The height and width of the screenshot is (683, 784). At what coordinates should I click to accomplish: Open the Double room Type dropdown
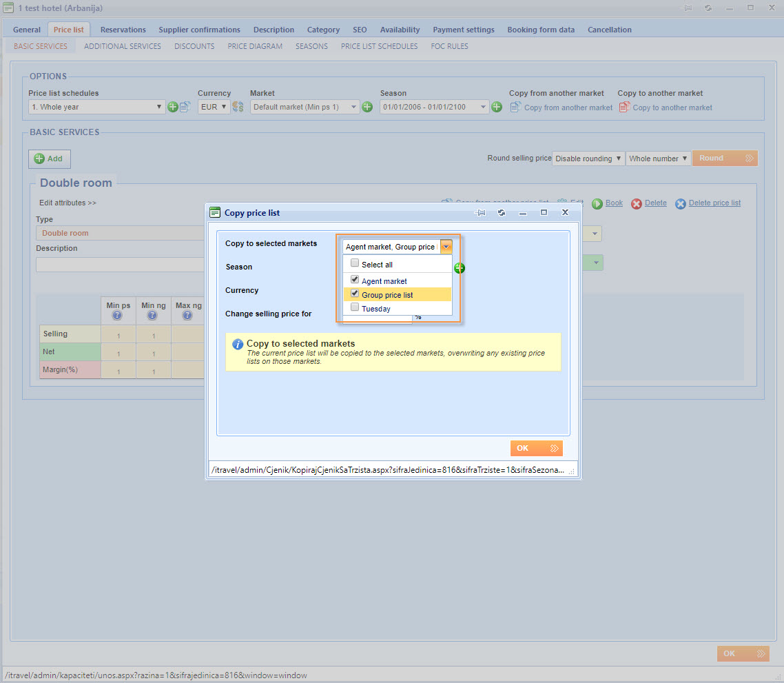pyautogui.click(x=595, y=233)
